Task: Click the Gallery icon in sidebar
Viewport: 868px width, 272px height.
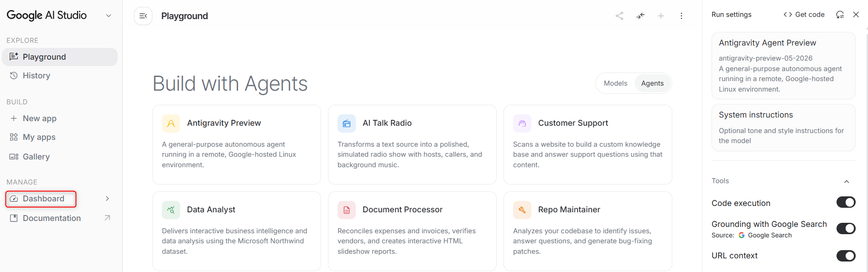Action: pos(14,157)
